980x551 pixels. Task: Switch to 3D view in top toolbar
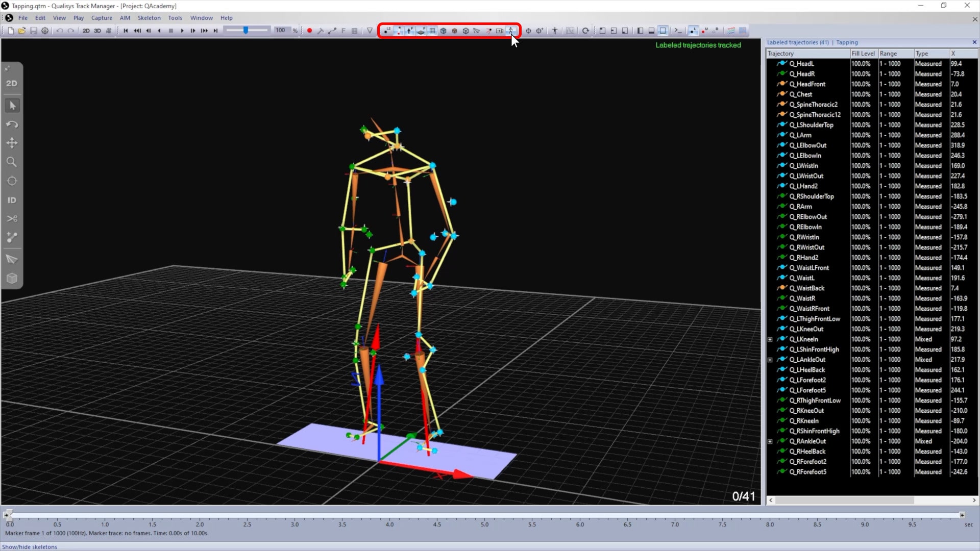(97, 31)
